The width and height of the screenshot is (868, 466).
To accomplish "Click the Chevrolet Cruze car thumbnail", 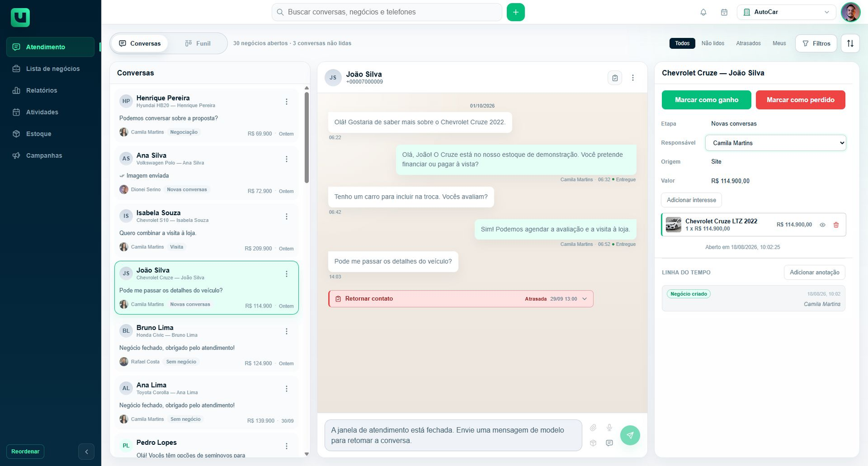I will (673, 225).
